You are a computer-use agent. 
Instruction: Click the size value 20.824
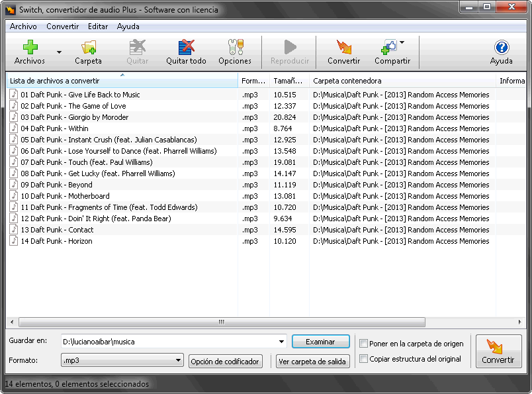285,117
